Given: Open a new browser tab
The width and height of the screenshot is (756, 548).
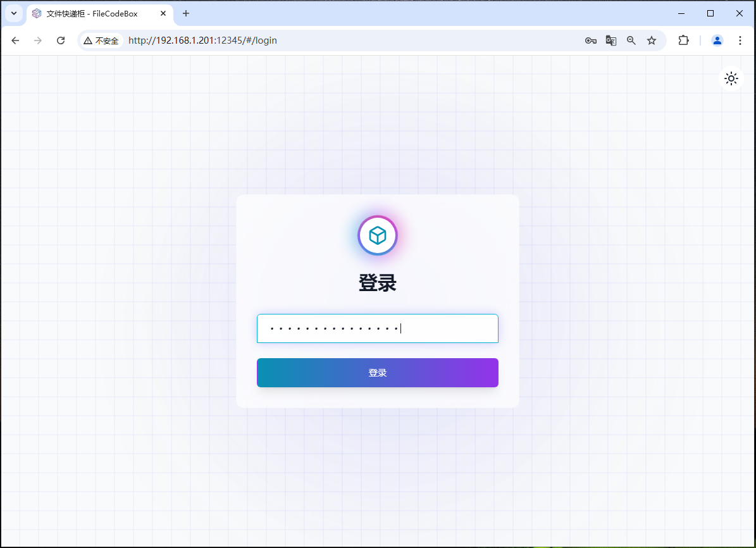Looking at the screenshot, I should [x=185, y=13].
